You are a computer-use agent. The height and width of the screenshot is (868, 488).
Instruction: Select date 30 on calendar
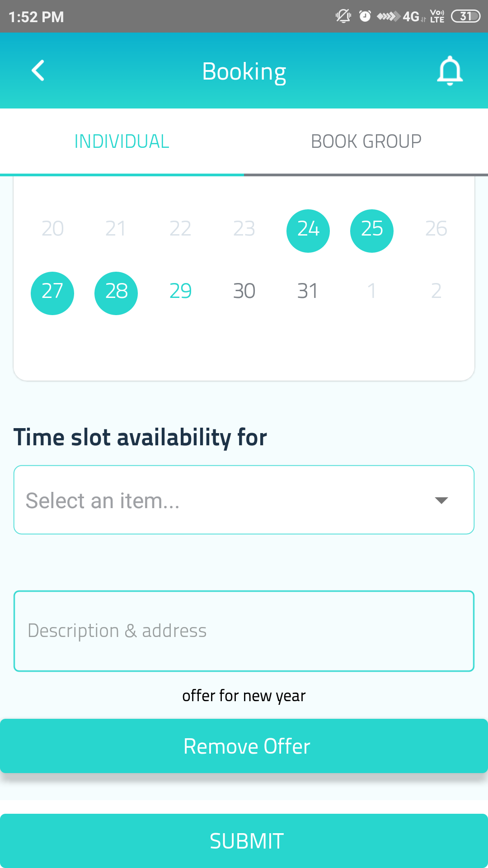tap(244, 291)
